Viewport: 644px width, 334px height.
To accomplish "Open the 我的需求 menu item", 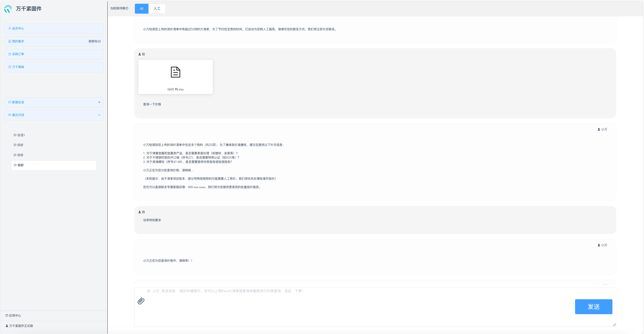I will click(x=18, y=41).
